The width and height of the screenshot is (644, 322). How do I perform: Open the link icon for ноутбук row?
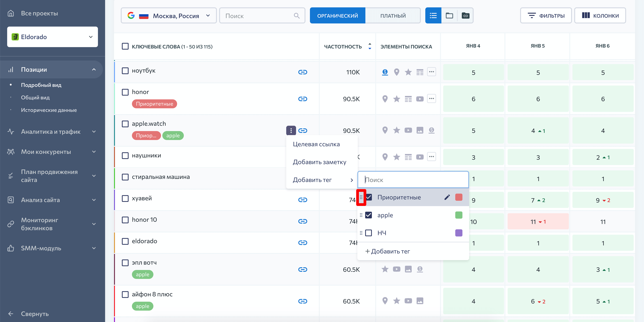(x=303, y=72)
